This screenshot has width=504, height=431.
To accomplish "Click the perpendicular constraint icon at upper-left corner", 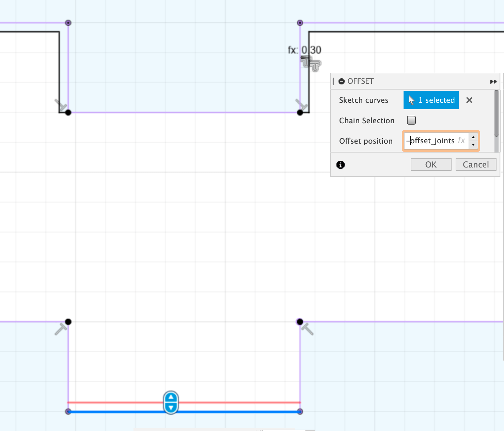I will pos(61,105).
